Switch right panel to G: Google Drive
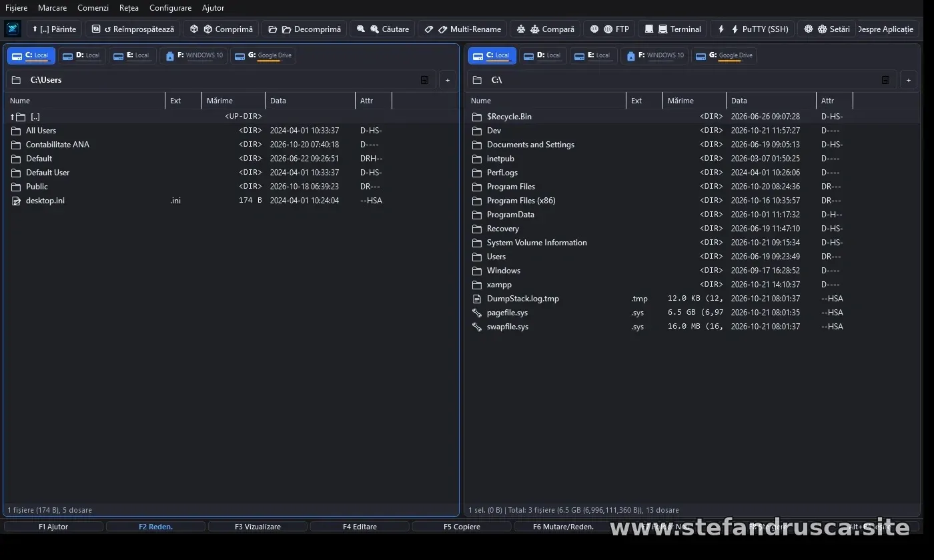This screenshot has width=934, height=560. (x=725, y=56)
